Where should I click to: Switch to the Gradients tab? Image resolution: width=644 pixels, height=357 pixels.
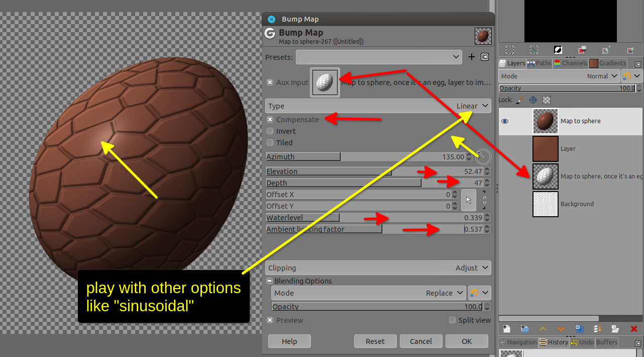click(x=608, y=63)
